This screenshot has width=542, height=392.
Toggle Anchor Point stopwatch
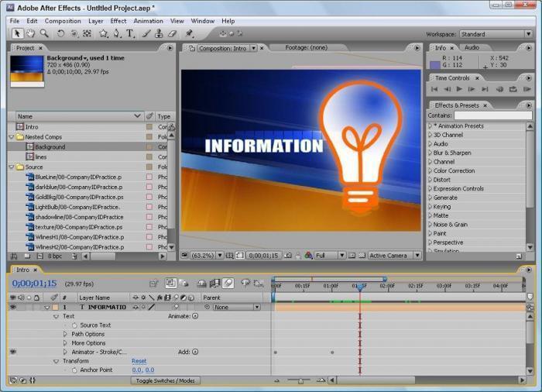74,370
